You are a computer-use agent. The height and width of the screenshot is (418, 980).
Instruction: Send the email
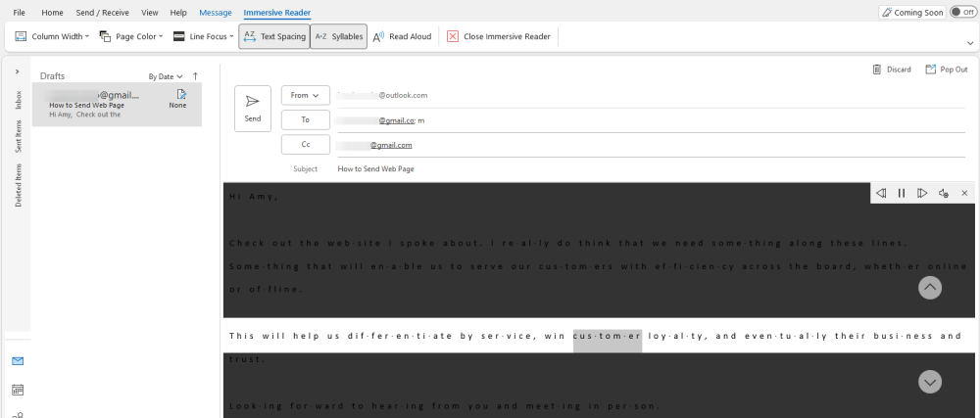[253, 109]
